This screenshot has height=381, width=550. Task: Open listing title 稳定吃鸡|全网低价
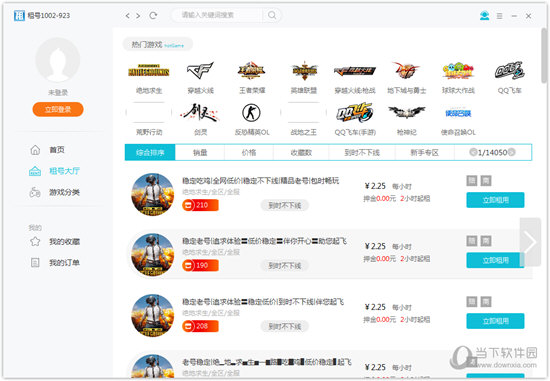tap(260, 181)
